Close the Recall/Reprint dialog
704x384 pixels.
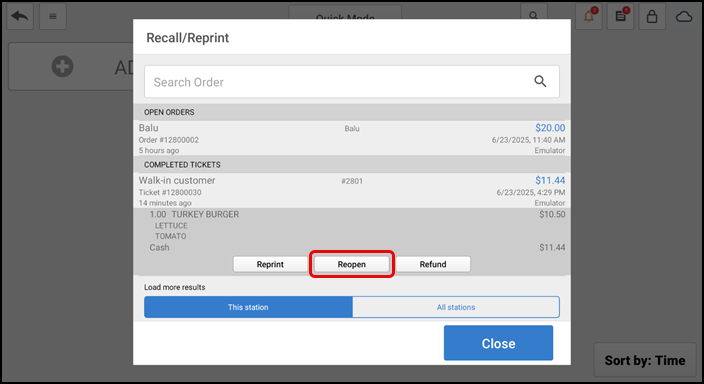[498, 343]
